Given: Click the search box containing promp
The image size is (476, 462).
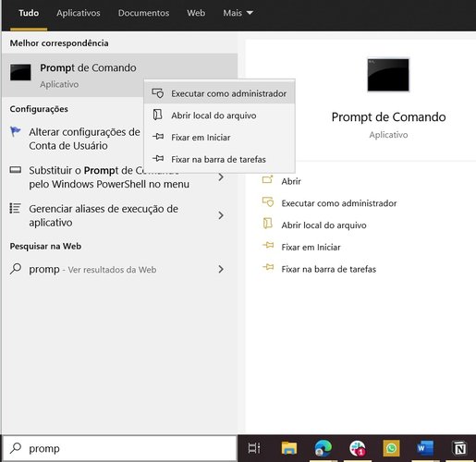Looking at the screenshot, I should pos(119,448).
